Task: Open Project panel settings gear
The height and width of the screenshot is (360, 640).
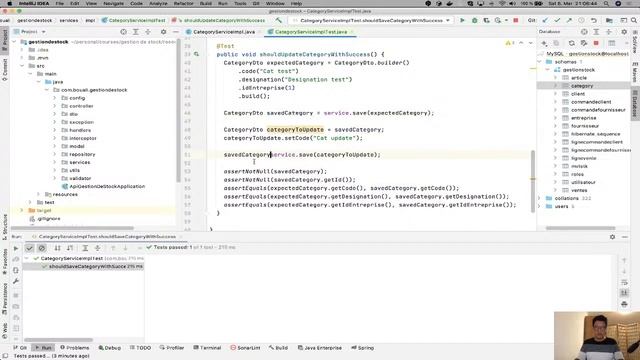Action: pyautogui.click(x=163, y=31)
